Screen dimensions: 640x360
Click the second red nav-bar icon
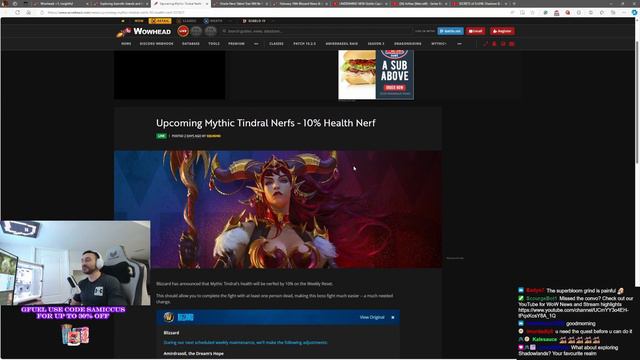pyautogui.click(x=494, y=44)
